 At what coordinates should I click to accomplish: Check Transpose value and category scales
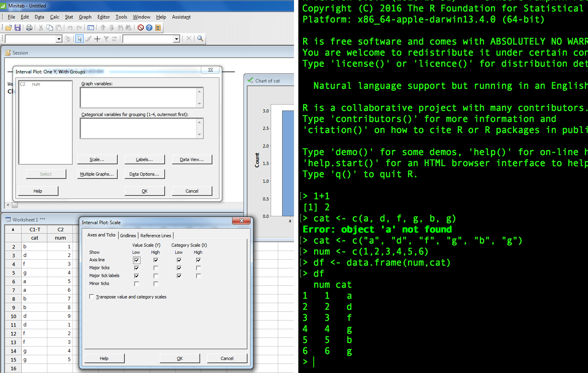pos(92,296)
